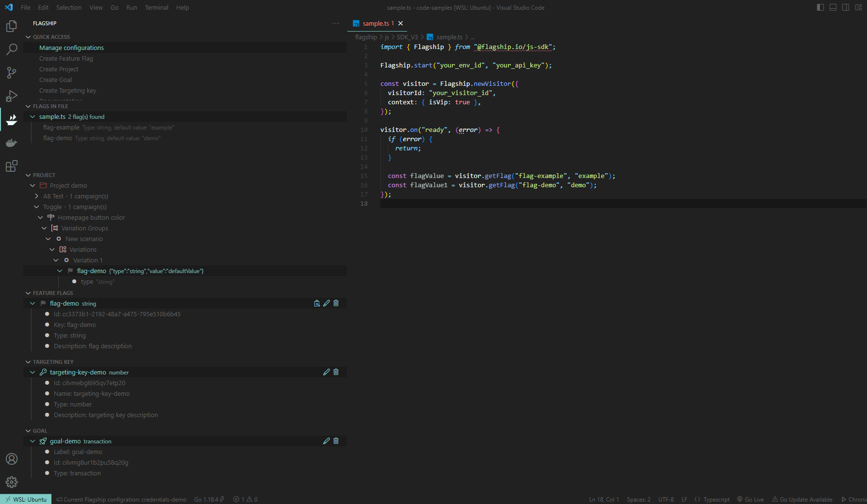Viewport: 867px width, 504px height.
Task: Open the Flagship extension view
Action: point(12,119)
